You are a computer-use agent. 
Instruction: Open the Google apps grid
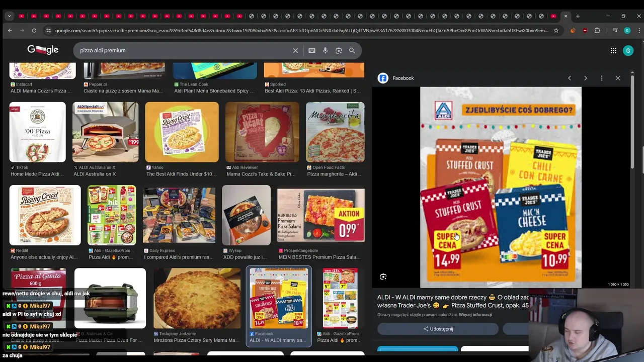click(613, 50)
